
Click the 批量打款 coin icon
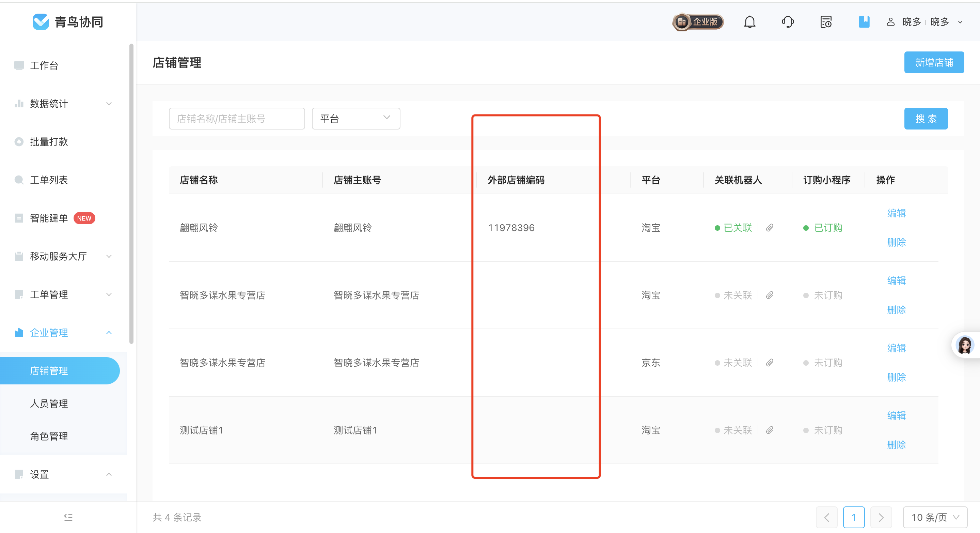pyautogui.click(x=19, y=142)
